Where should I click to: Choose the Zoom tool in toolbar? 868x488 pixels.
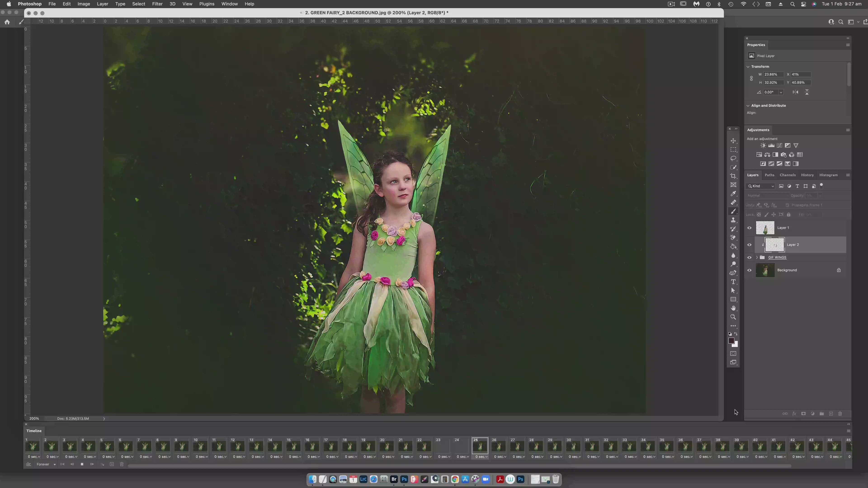[x=733, y=317]
